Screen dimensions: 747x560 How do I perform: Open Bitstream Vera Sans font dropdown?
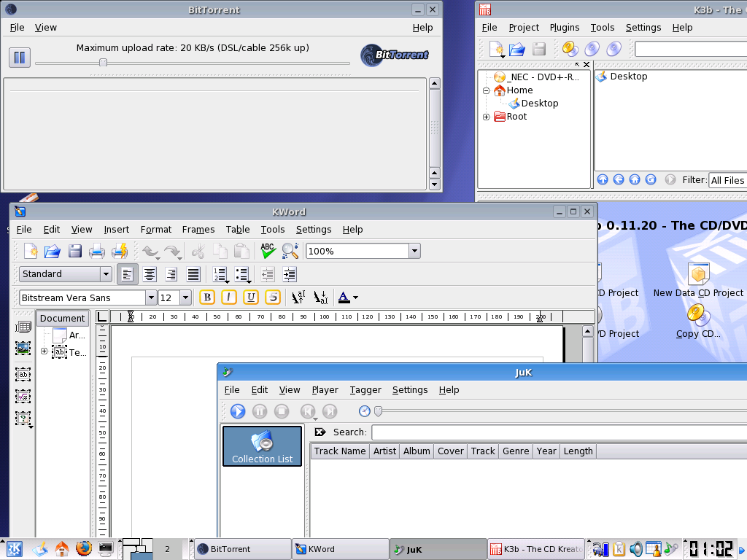pyautogui.click(x=151, y=297)
